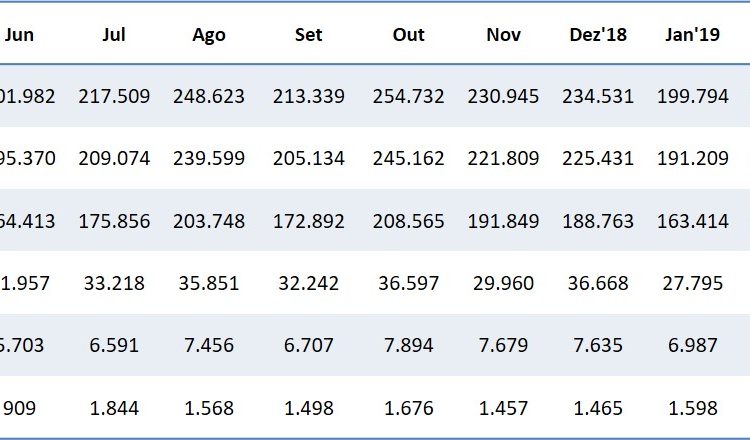The image size is (750, 440).
Task: Select the value 221.809 in Nov
Action: point(503,159)
